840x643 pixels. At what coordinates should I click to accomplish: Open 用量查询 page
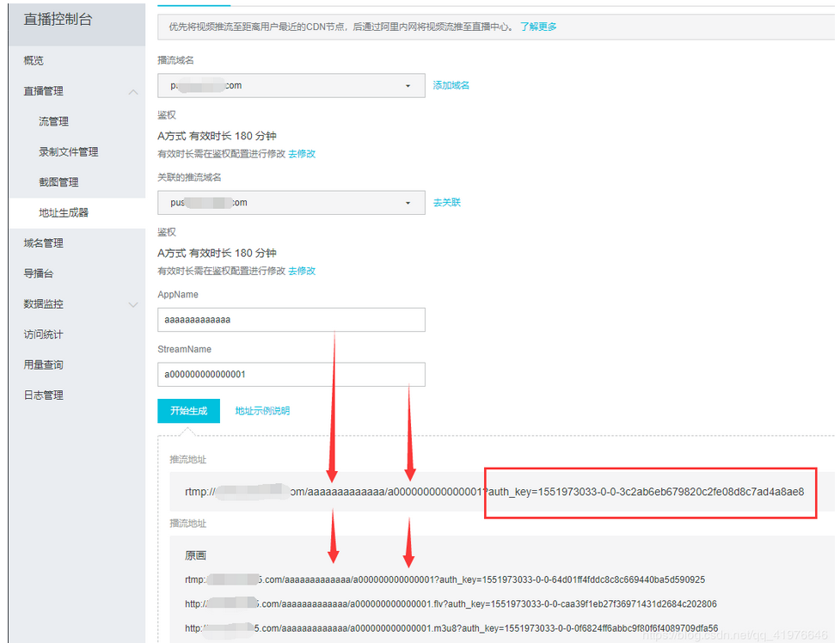coord(43,364)
